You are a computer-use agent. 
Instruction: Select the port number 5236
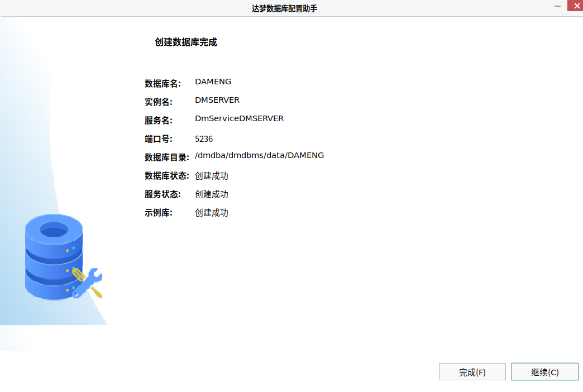tap(204, 138)
